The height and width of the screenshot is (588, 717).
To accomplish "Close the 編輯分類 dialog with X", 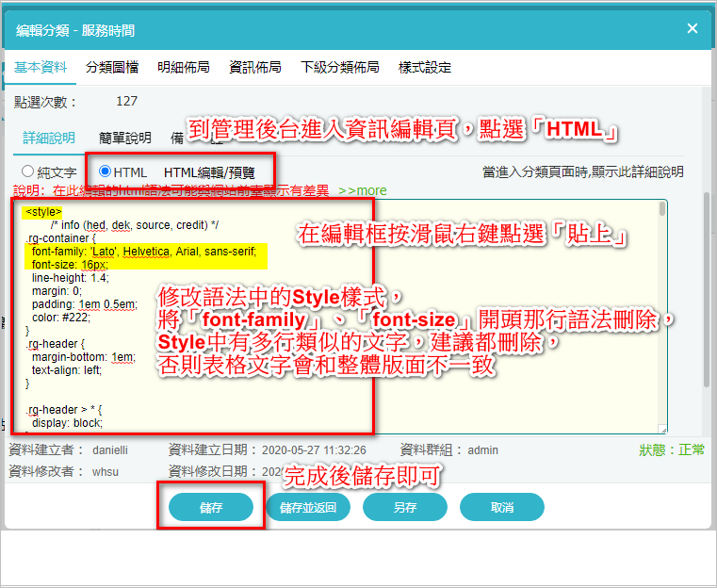I will click(x=692, y=29).
